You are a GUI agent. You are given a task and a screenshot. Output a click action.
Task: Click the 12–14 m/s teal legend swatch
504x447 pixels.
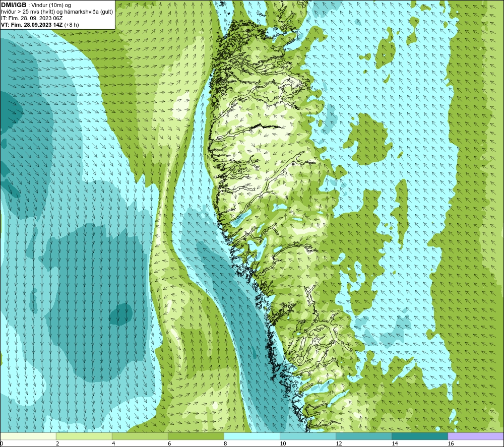(364, 436)
